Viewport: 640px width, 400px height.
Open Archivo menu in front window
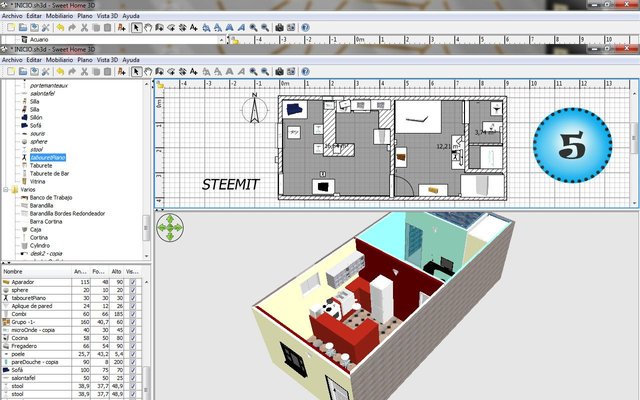click(x=12, y=60)
